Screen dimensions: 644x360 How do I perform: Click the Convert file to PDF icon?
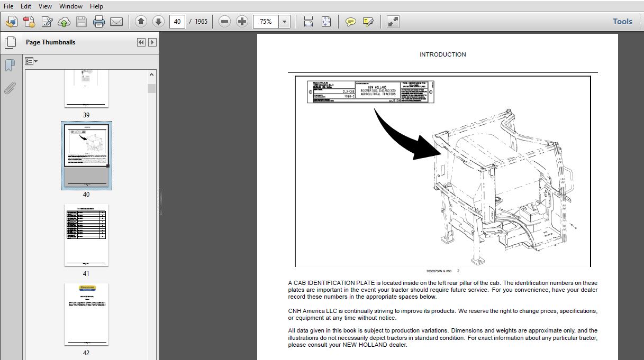click(x=30, y=22)
